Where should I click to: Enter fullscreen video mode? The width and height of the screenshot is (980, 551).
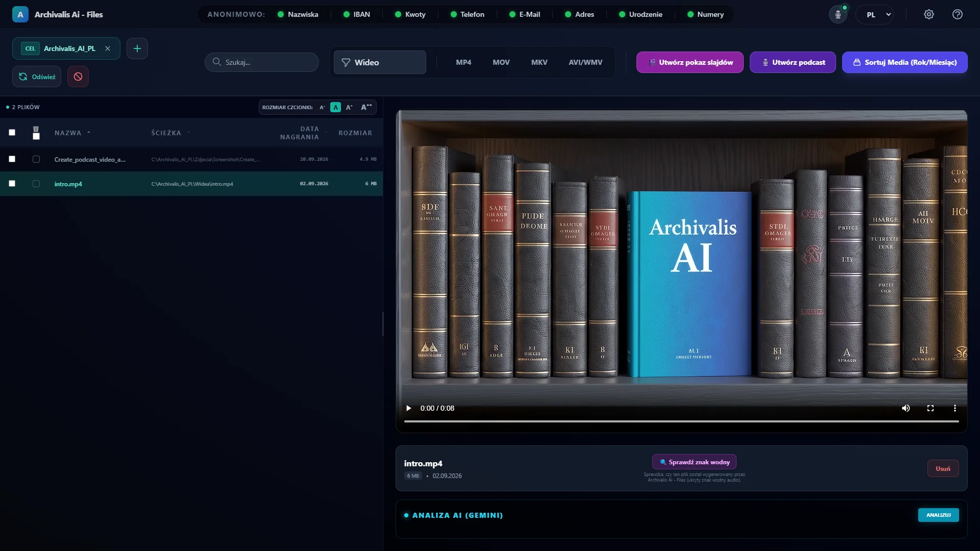pyautogui.click(x=930, y=408)
